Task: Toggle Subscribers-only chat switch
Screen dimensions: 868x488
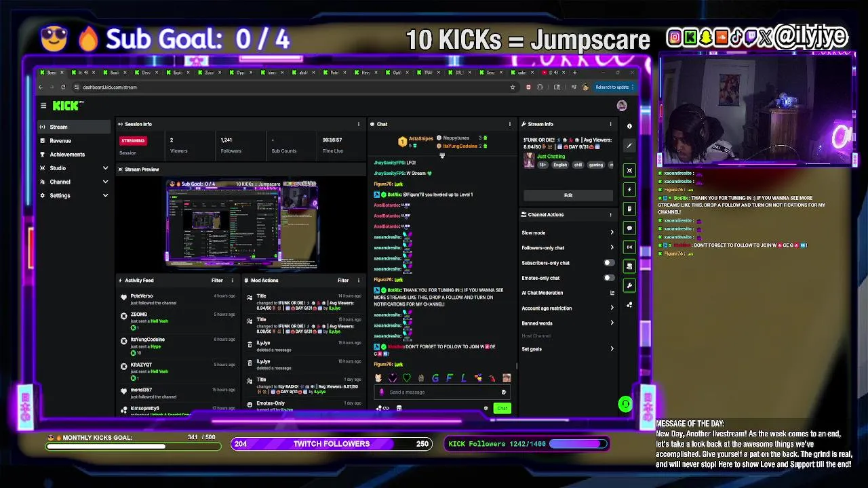Action: pyautogui.click(x=609, y=263)
